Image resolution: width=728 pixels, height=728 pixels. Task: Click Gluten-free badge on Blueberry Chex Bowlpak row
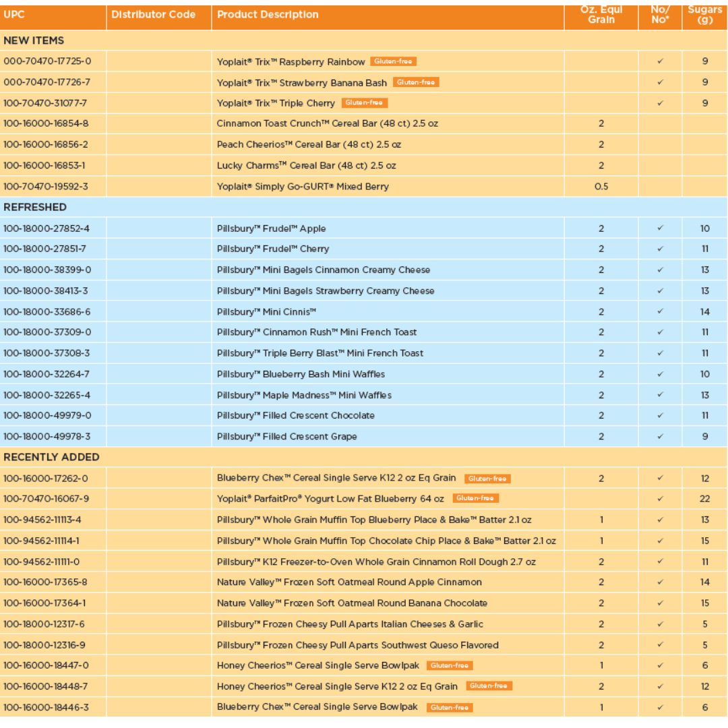(450, 708)
